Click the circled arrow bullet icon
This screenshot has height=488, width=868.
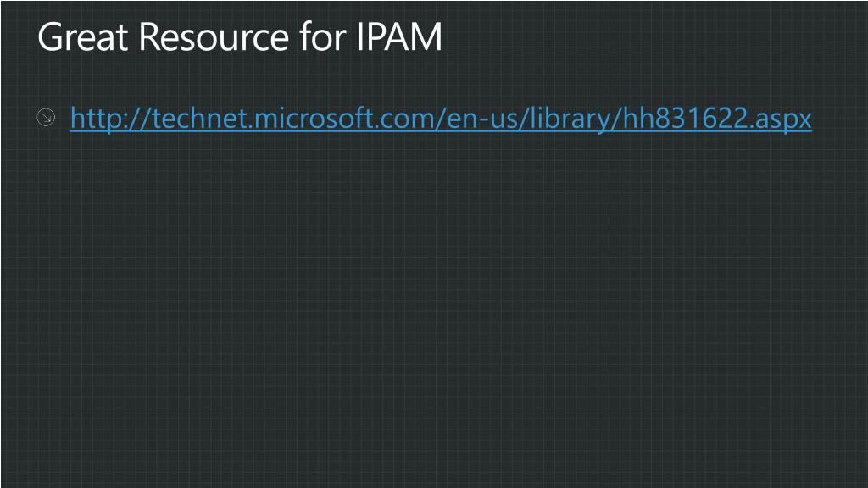[x=46, y=117]
